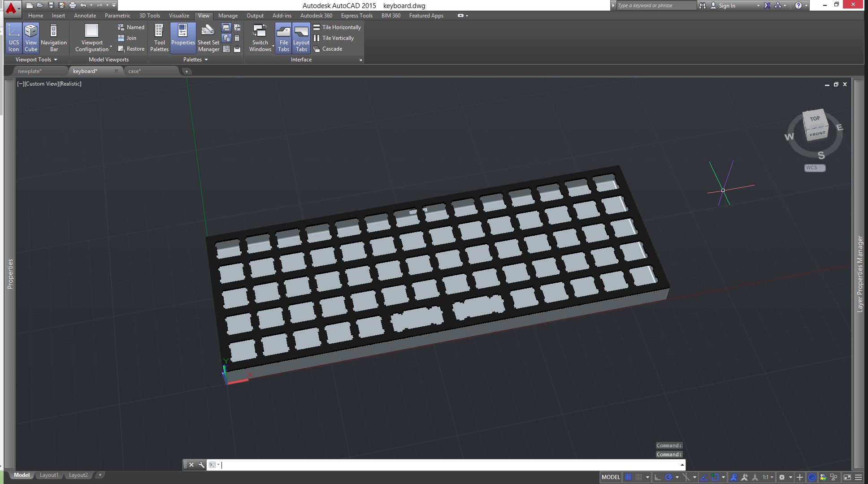Open the 3D Tools ribbon tab
Image resolution: width=868 pixels, height=484 pixels.
pos(149,16)
